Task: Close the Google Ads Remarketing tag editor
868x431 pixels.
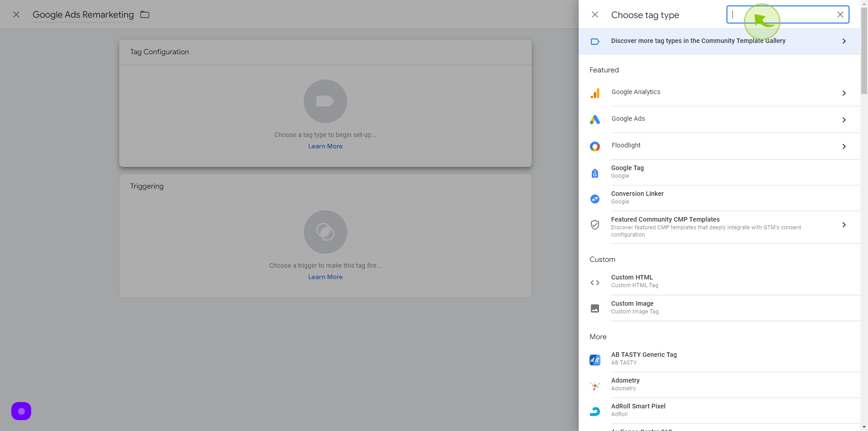Action: pos(16,14)
